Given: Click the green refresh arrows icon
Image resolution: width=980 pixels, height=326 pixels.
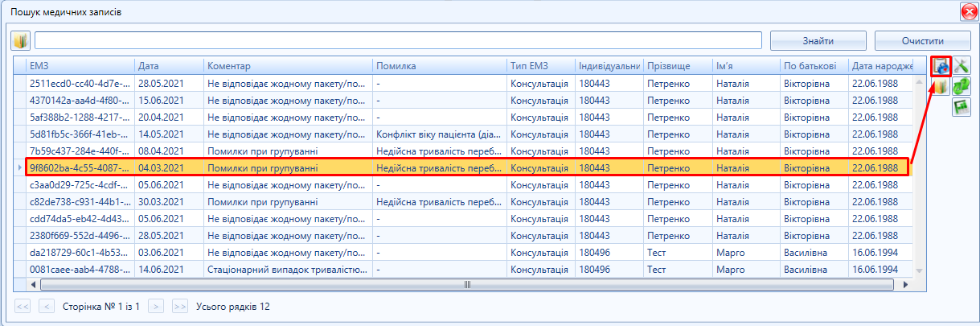Looking at the screenshot, I should [962, 87].
